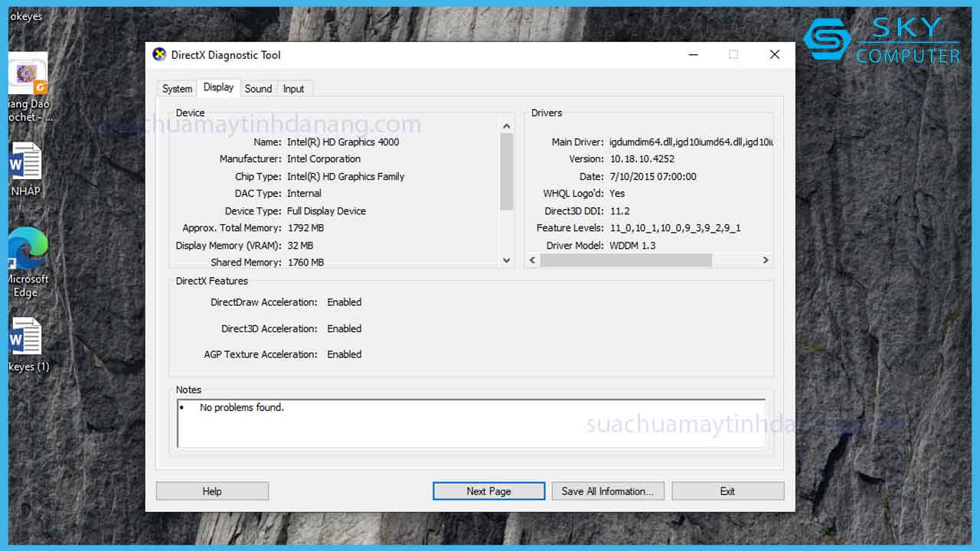
Task: Open the keyes (1) Word document icon
Action: point(25,337)
